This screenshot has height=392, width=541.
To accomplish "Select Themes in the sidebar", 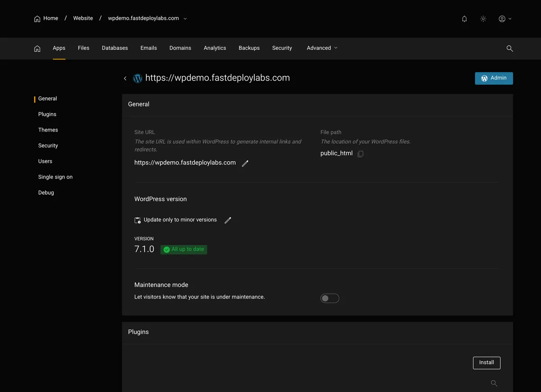I will point(48,130).
